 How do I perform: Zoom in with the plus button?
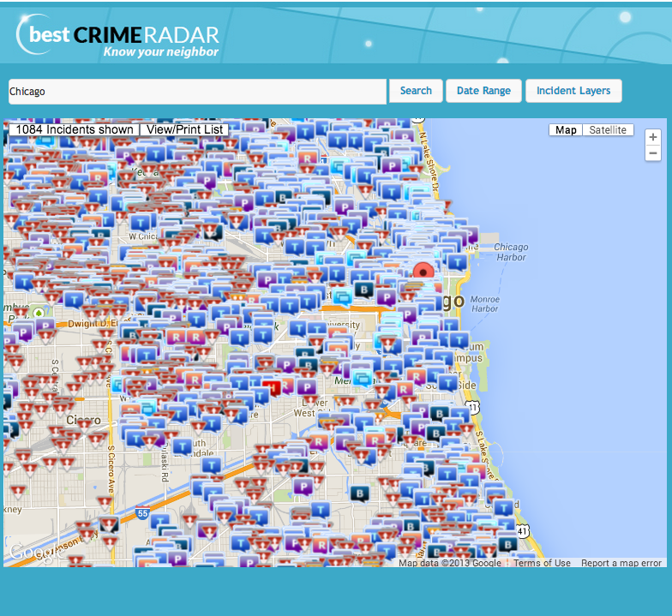coord(653,137)
